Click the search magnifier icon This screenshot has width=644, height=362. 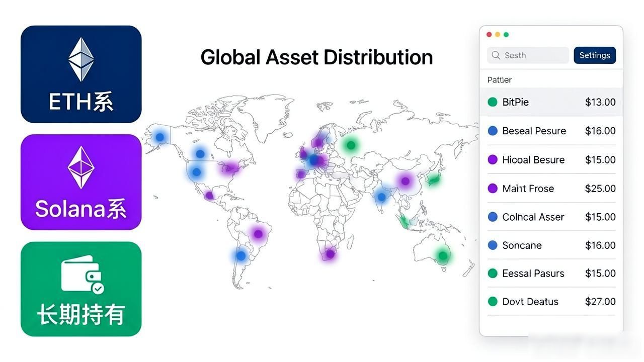496,55
